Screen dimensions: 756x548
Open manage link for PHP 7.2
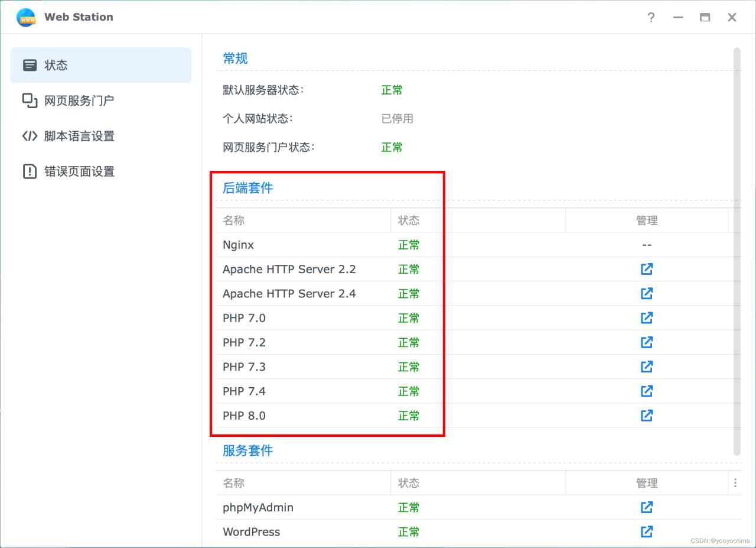click(x=646, y=342)
